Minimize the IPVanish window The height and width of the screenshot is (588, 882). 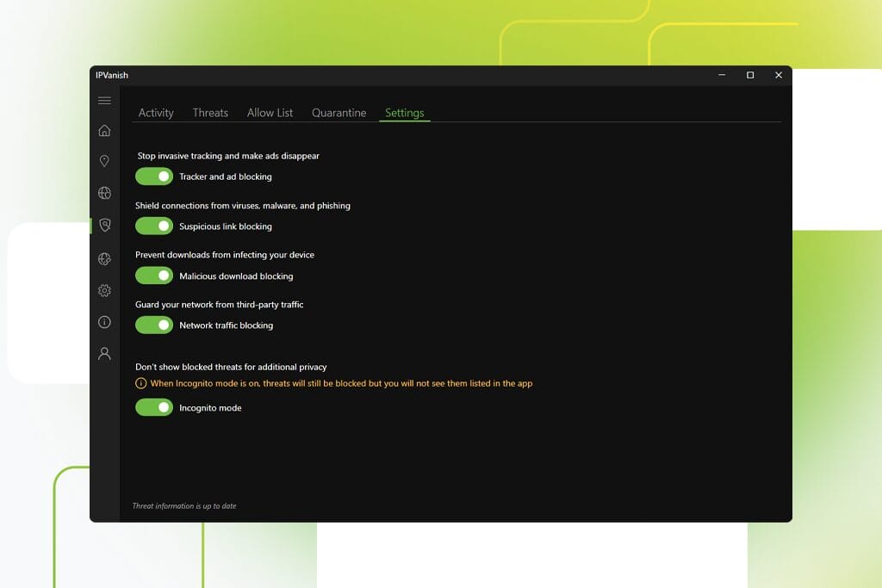pos(722,75)
